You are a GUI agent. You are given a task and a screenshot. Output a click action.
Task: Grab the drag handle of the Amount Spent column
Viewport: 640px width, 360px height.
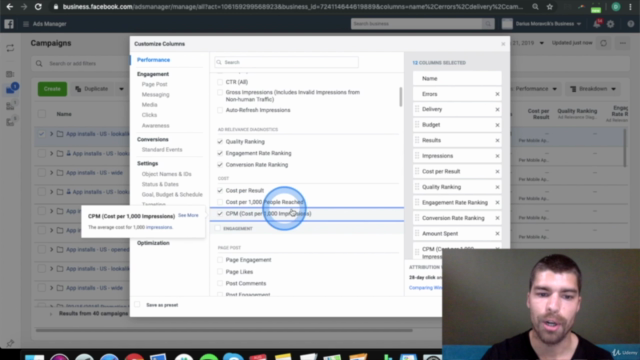click(417, 233)
